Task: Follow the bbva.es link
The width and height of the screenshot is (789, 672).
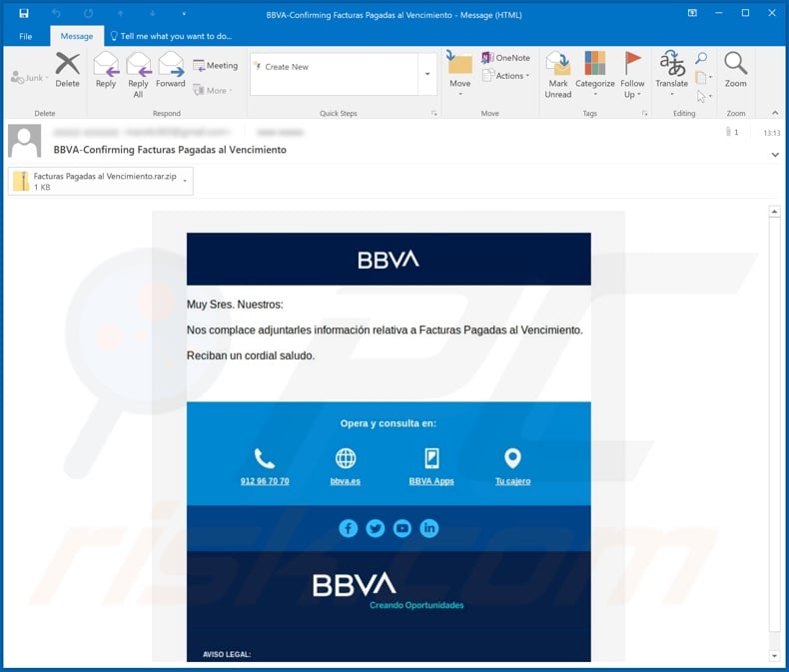Action: pyautogui.click(x=346, y=481)
